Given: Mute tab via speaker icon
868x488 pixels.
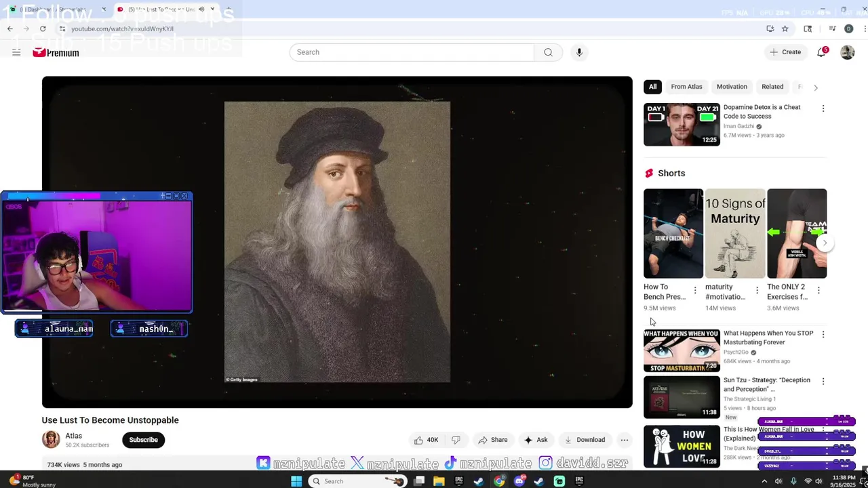Looking at the screenshot, I should 201,9.
